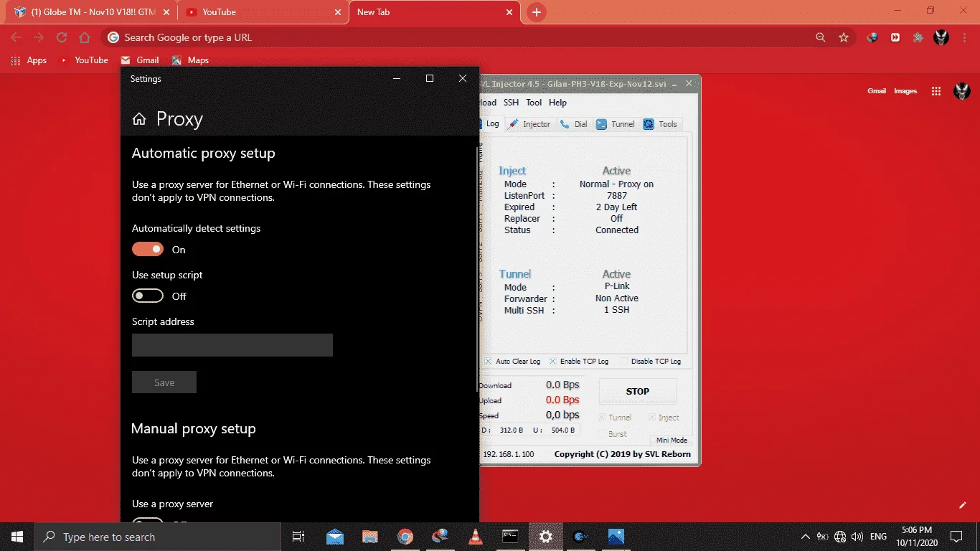
Task: Open Maps bookmark in bookmarks bar
Action: pos(190,60)
